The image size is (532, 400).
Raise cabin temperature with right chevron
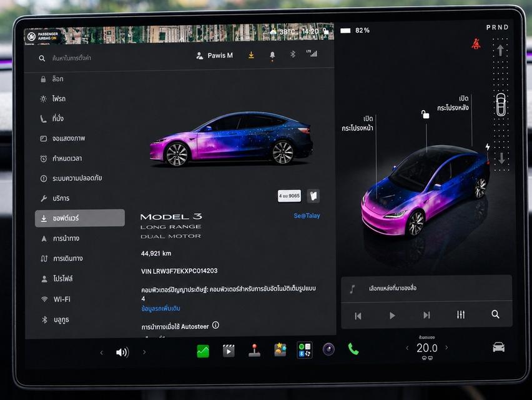(446, 347)
